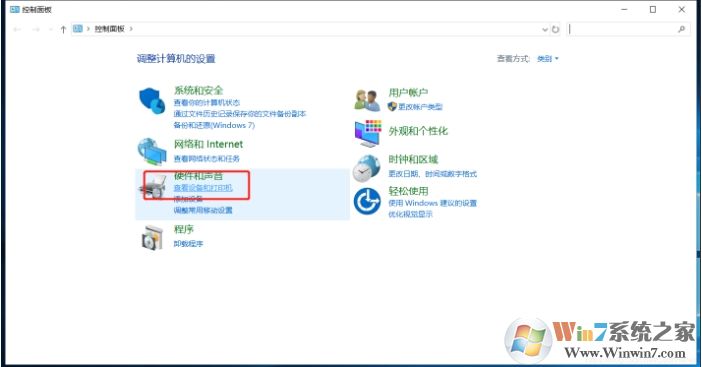Open 卸载程序 link
702x367 pixels.
(188, 244)
